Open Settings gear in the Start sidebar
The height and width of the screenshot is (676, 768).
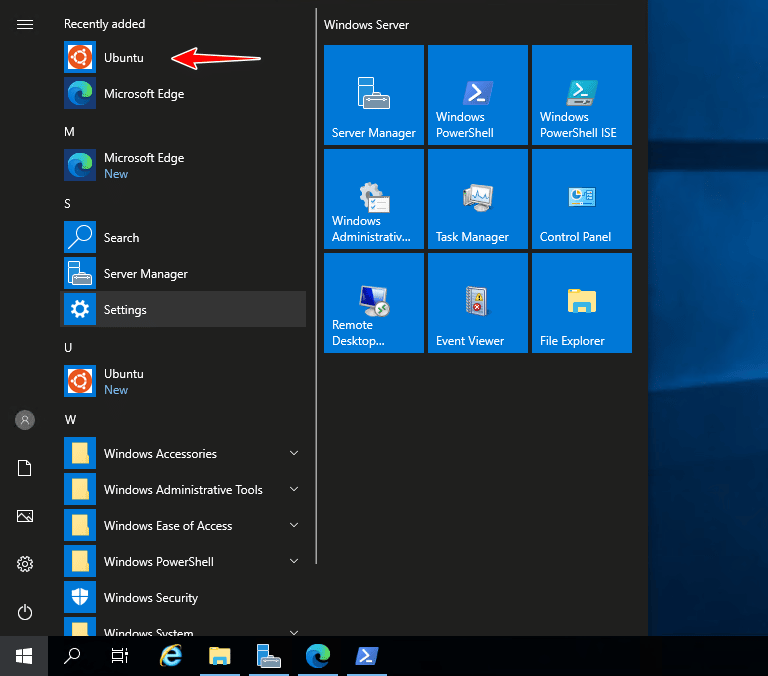click(25, 564)
